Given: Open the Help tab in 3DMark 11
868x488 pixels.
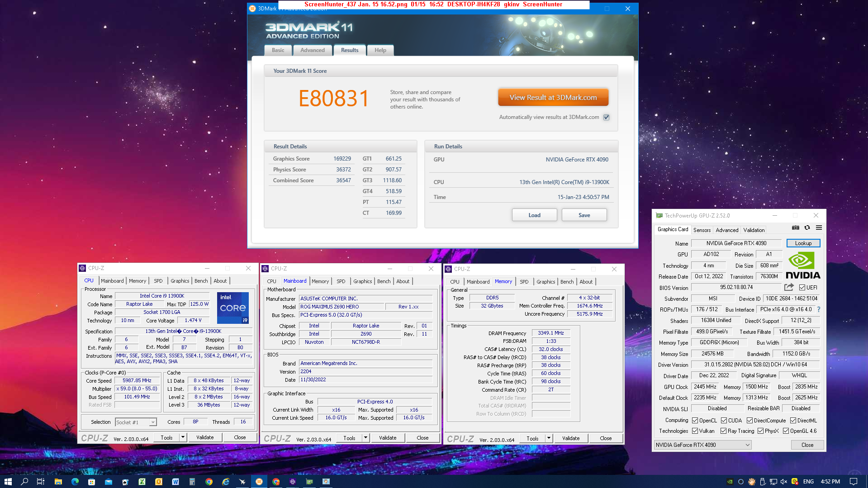Looking at the screenshot, I should [x=380, y=50].
